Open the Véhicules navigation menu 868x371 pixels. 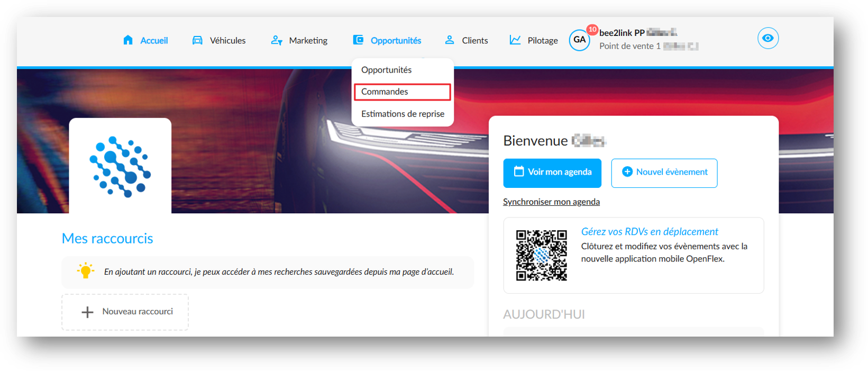click(219, 40)
